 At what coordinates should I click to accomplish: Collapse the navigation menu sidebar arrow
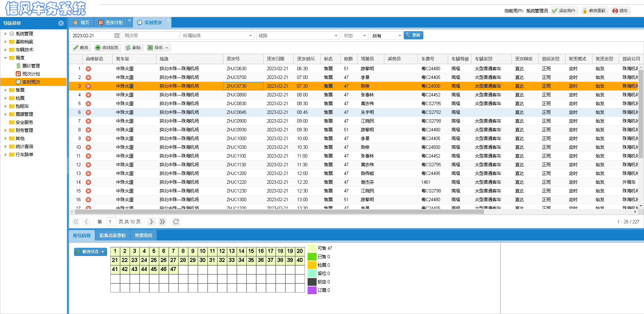click(x=61, y=23)
